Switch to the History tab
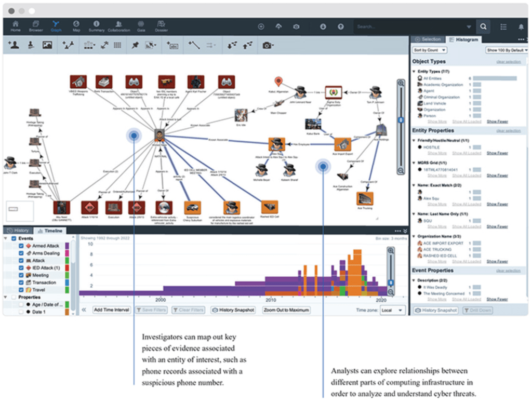Screen dimensions: 532x403 tap(18, 231)
